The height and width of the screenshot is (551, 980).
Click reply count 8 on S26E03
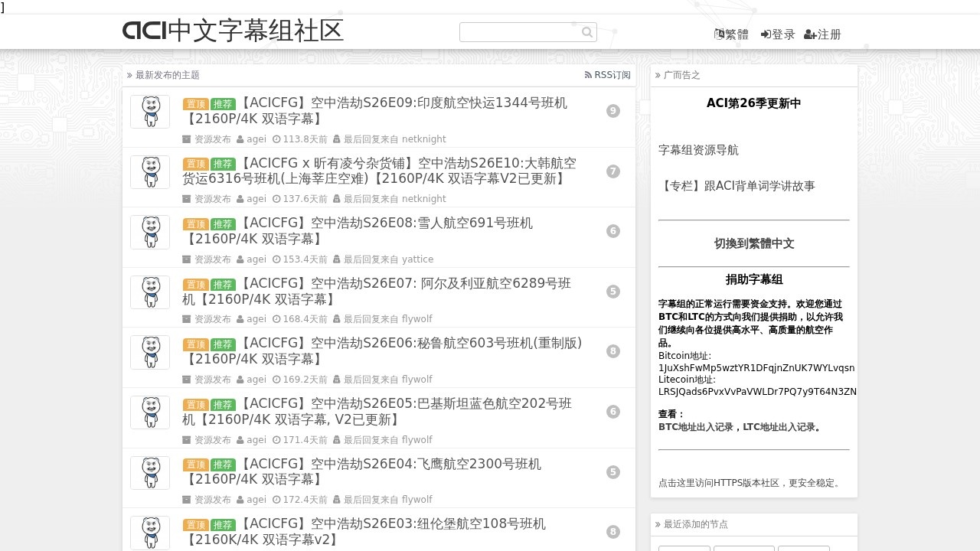click(x=613, y=532)
